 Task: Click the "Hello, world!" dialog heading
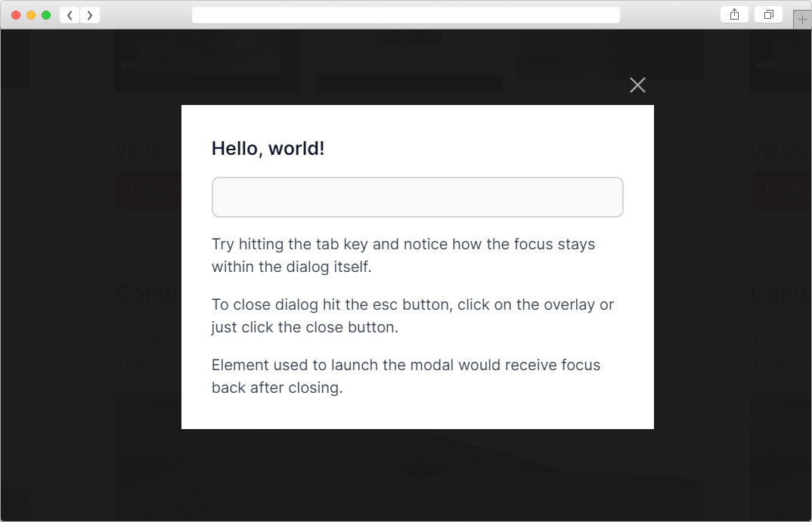coord(268,149)
